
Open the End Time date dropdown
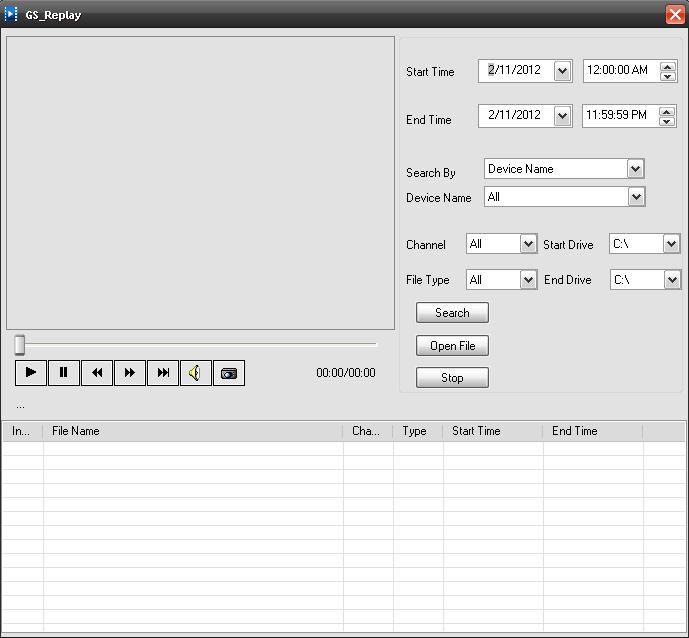[562, 116]
